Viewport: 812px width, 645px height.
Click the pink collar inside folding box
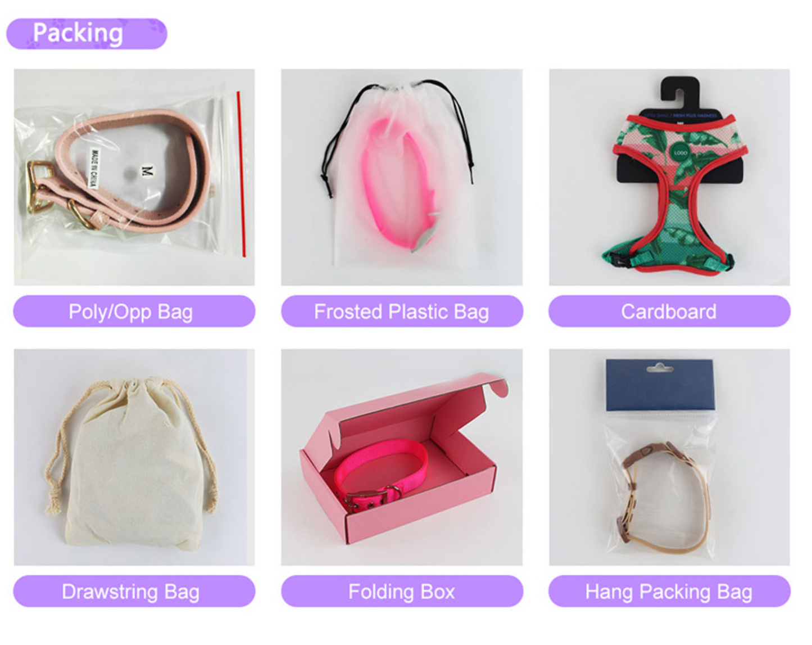coord(381,472)
